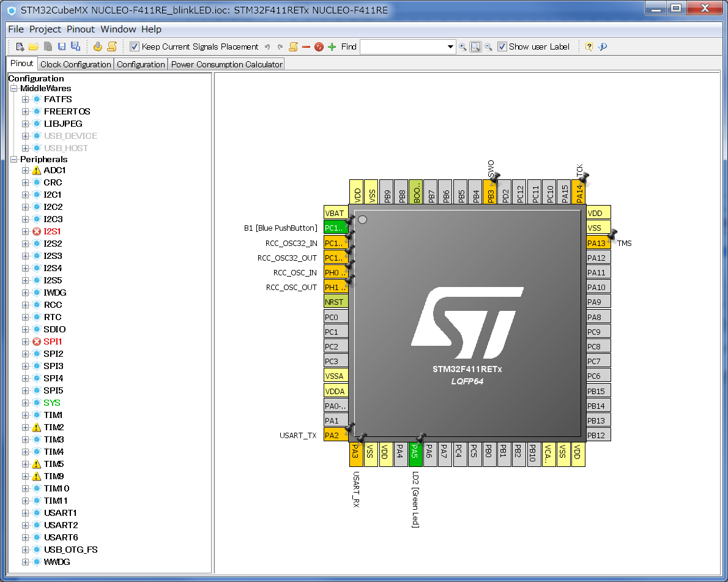Viewport: 728px width, 582px height.
Task: Open the Pinout menu
Action: 80,29
